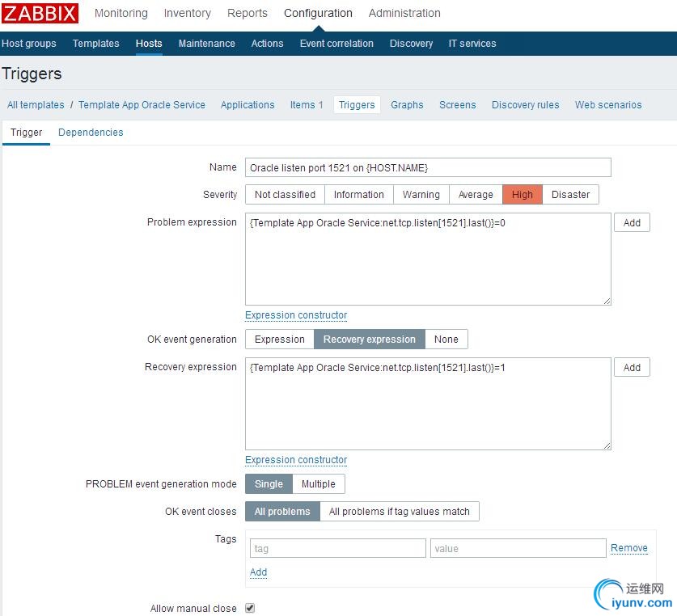This screenshot has width=677, height=616.
Task: Open Template App Oracle Service link
Action: click(142, 105)
